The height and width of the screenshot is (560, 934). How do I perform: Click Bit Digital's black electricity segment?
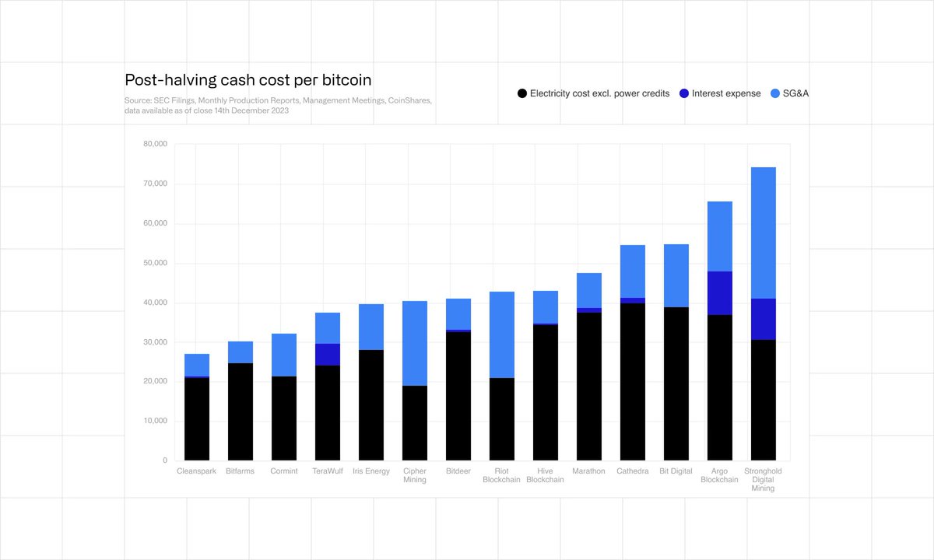click(x=676, y=383)
